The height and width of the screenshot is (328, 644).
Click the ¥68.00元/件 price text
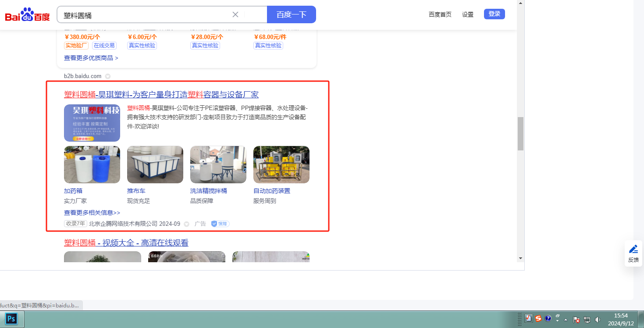(270, 37)
